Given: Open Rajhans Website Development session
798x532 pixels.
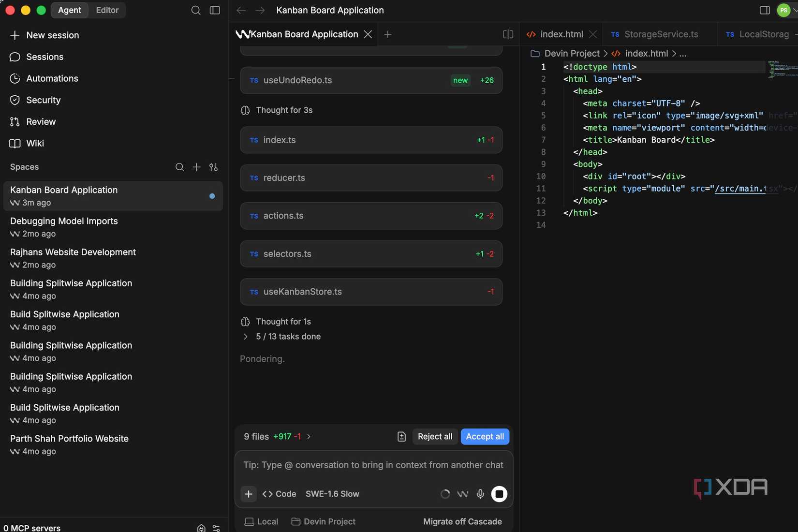Looking at the screenshot, I should click(113, 258).
